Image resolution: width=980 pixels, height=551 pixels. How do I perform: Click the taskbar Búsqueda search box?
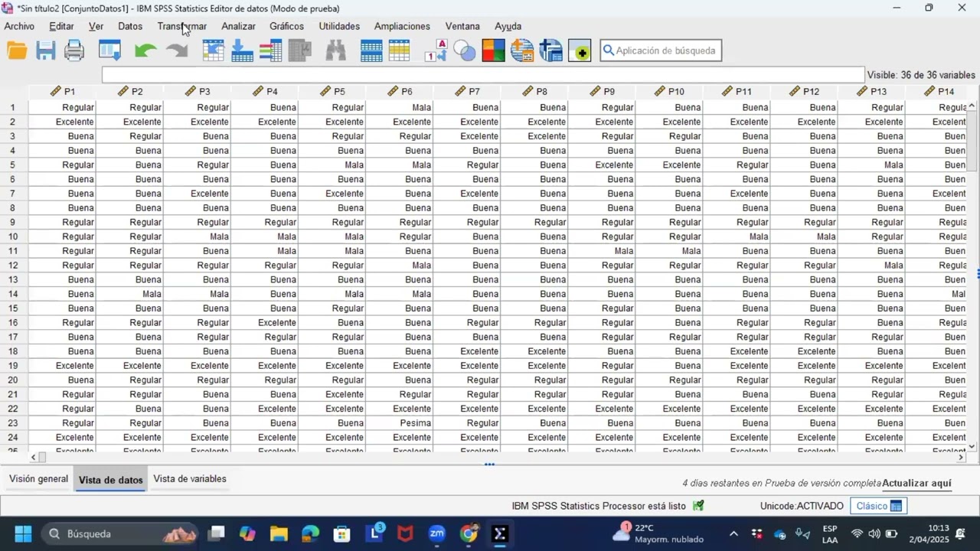[x=120, y=533]
